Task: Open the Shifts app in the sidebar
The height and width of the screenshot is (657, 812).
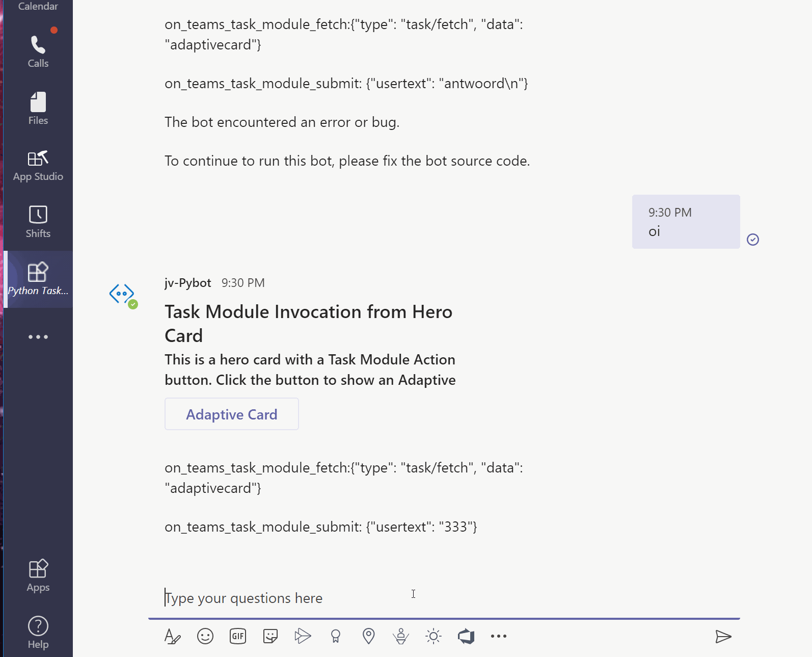Action: [x=38, y=221]
